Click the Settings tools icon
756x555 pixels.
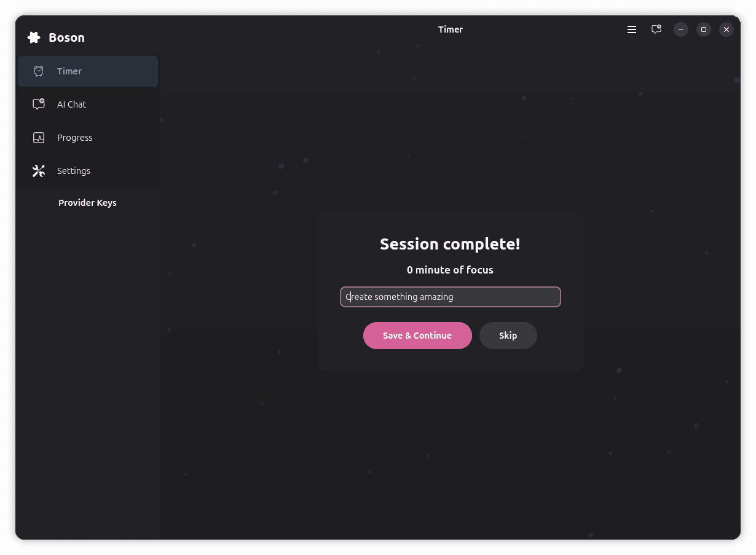(x=39, y=171)
